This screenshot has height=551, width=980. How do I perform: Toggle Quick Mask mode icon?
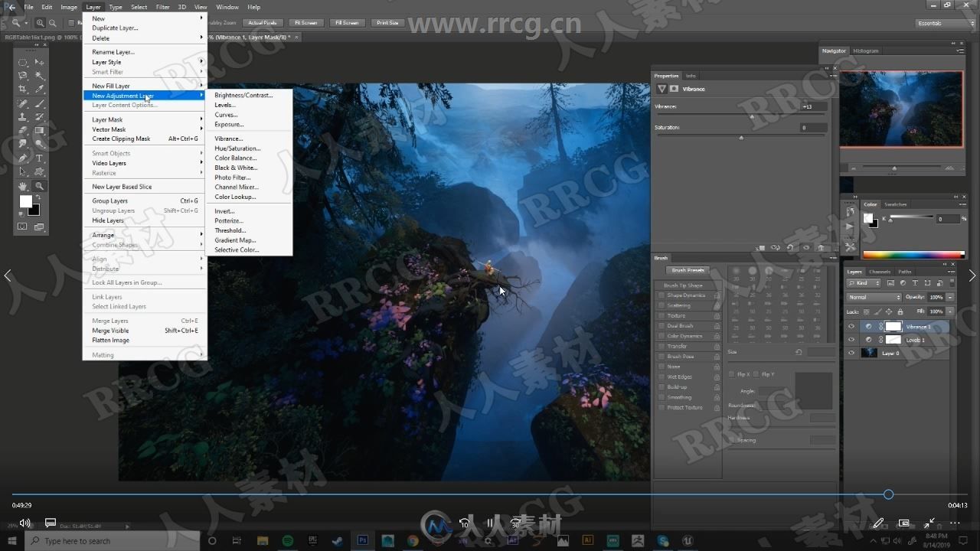pos(22,227)
